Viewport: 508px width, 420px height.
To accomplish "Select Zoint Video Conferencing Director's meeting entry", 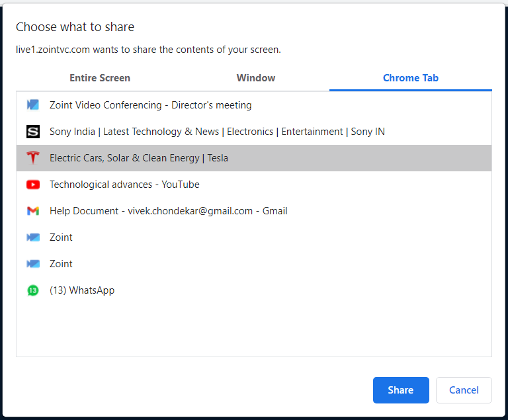I will [x=150, y=105].
